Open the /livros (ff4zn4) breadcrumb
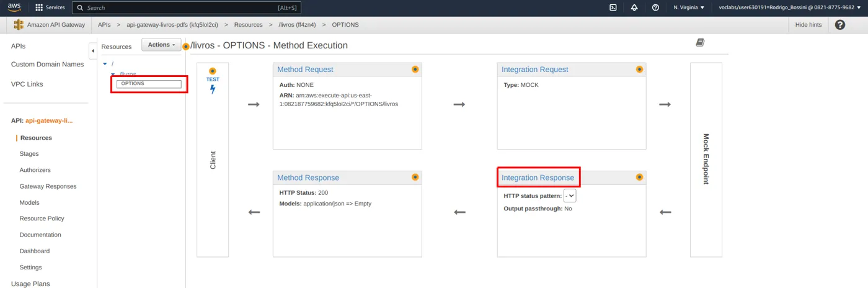Image resolution: width=868 pixels, height=288 pixels. click(x=298, y=25)
